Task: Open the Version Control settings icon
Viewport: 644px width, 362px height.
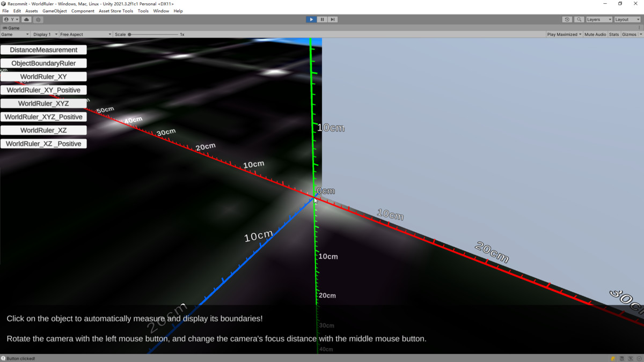Action: click(38, 19)
